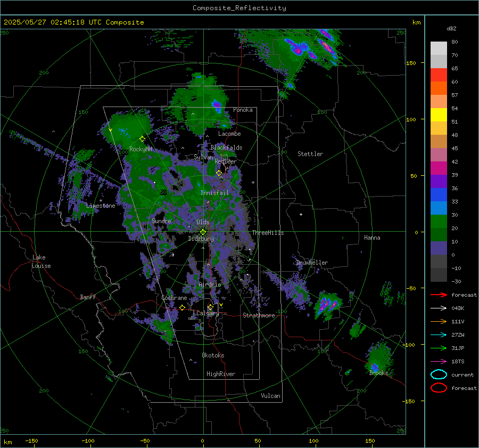Click the bright green 30 dBZ swatch

439,222
